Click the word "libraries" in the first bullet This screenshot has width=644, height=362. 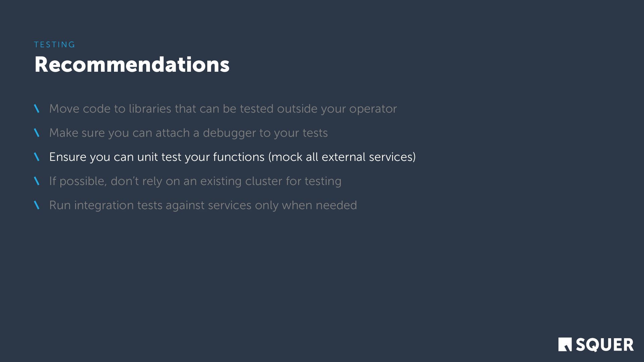click(150, 109)
